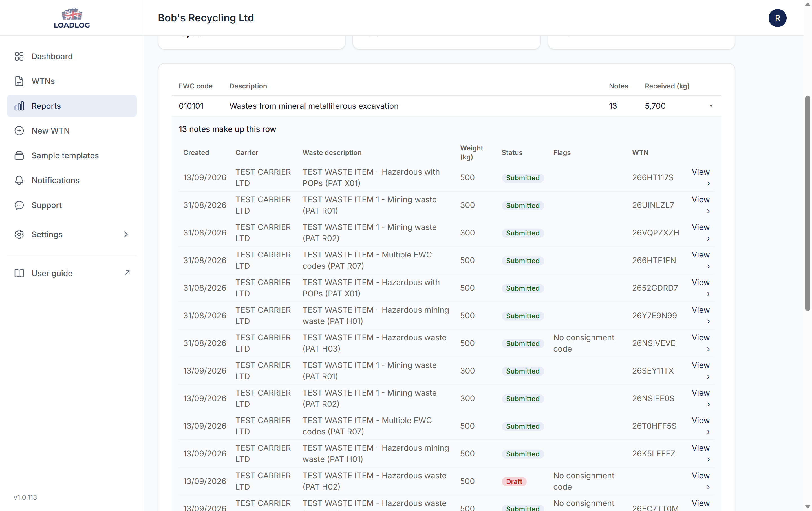Click the Support chat bubble icon
Screen dimensions: 812x511
[x=19, y=205]
